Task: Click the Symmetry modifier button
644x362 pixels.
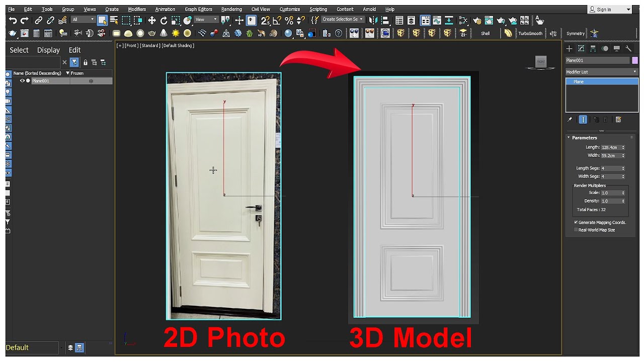Action: pyautogui.click(x=576, y=34)
